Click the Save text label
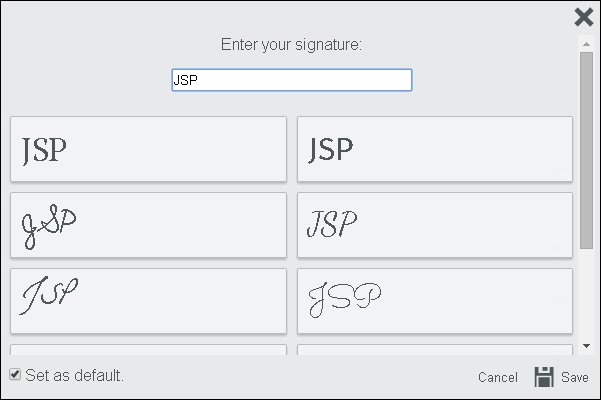 [575, 378]
